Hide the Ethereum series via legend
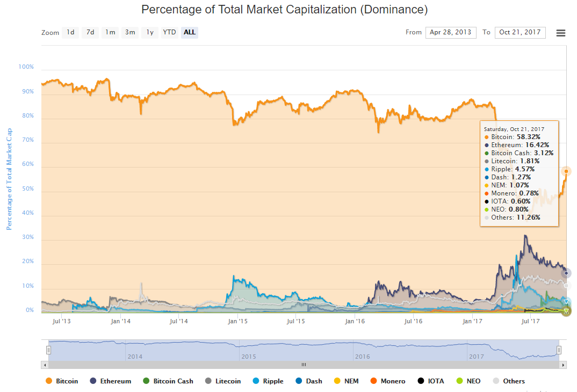Screen dimensions: 577x392 (x=110, y=381)
